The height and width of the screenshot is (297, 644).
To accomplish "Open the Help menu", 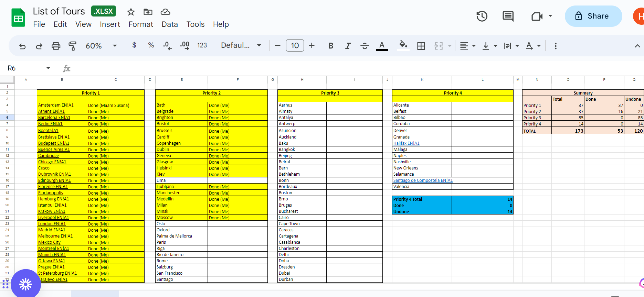I will pos(221,24).
